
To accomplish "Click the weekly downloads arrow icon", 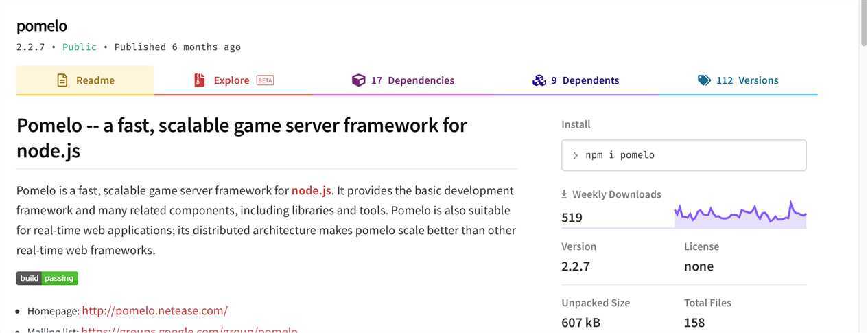I will pos(564,194).
